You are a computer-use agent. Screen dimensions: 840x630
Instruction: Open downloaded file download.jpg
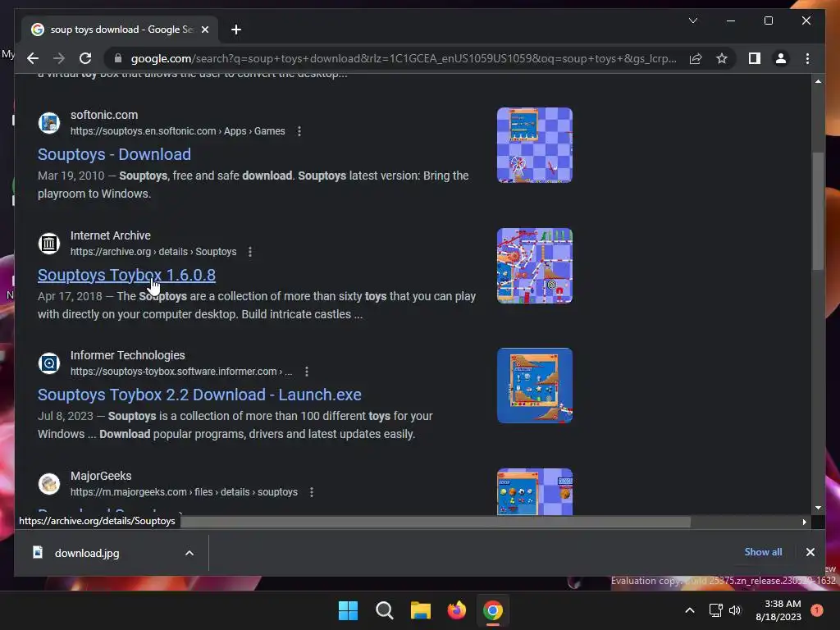[87, 554]
